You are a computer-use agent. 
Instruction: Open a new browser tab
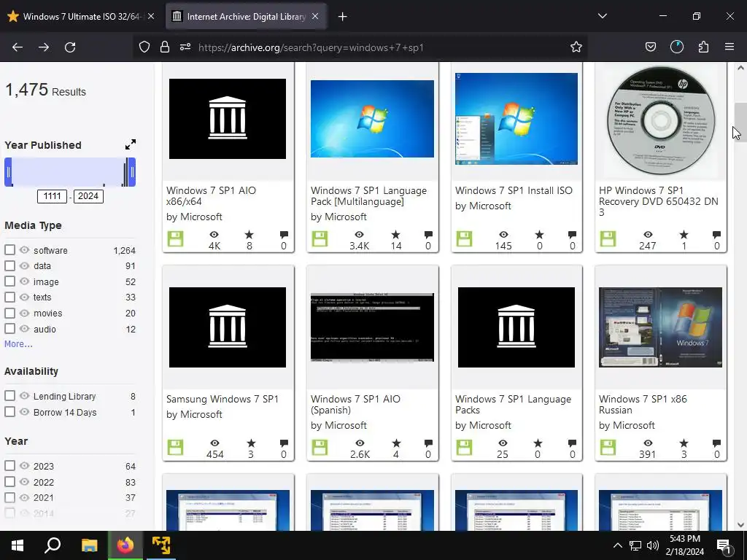coord(343,17)
